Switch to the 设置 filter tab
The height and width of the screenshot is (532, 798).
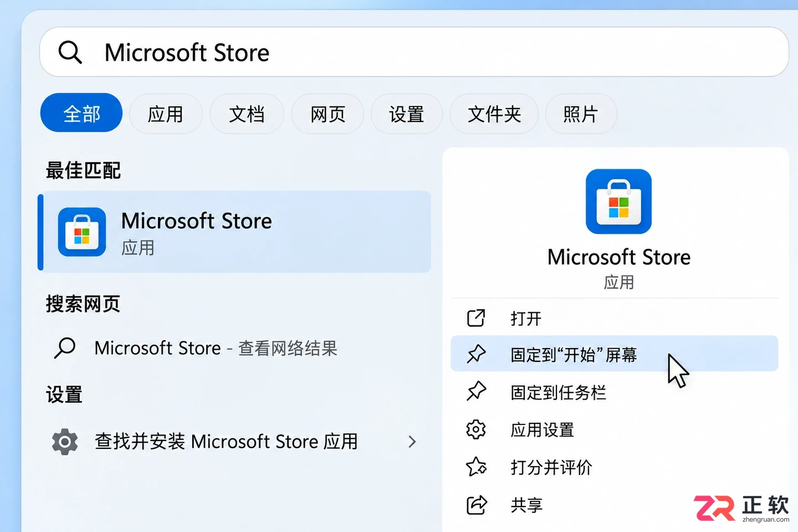pyautogui.click(x=406, y=114)
